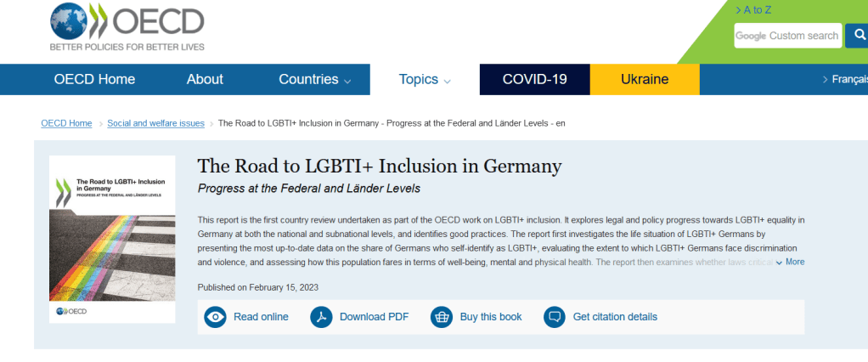Click the Read online eye icon

[216, 317]
